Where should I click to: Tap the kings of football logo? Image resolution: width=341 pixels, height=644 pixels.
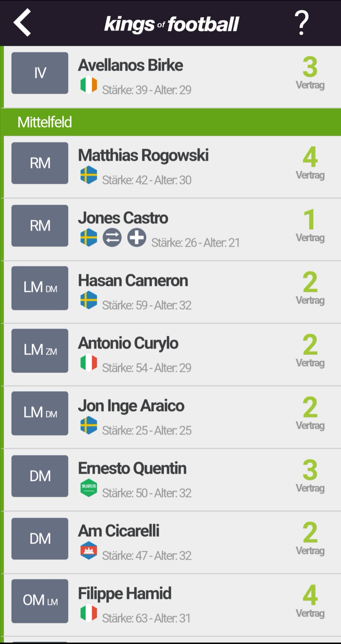point(171,25)
